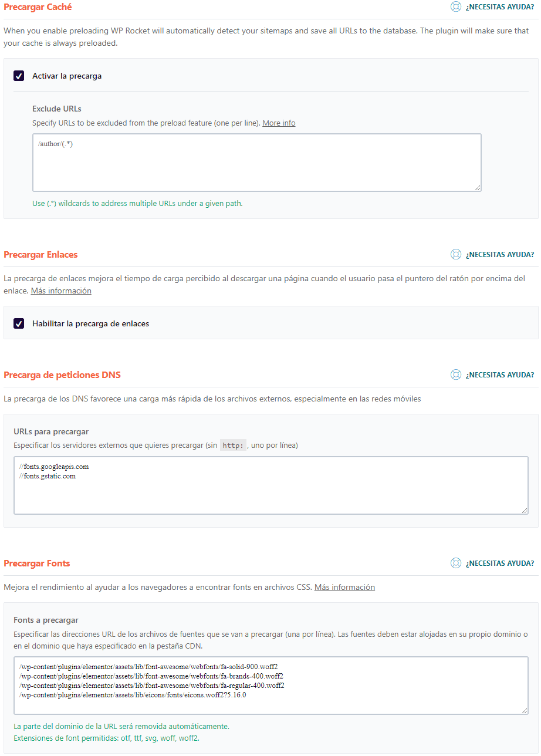Click the Exclude URLs textarea resize handle
Screen dimensions: 541x756
(x=478, y=188)
